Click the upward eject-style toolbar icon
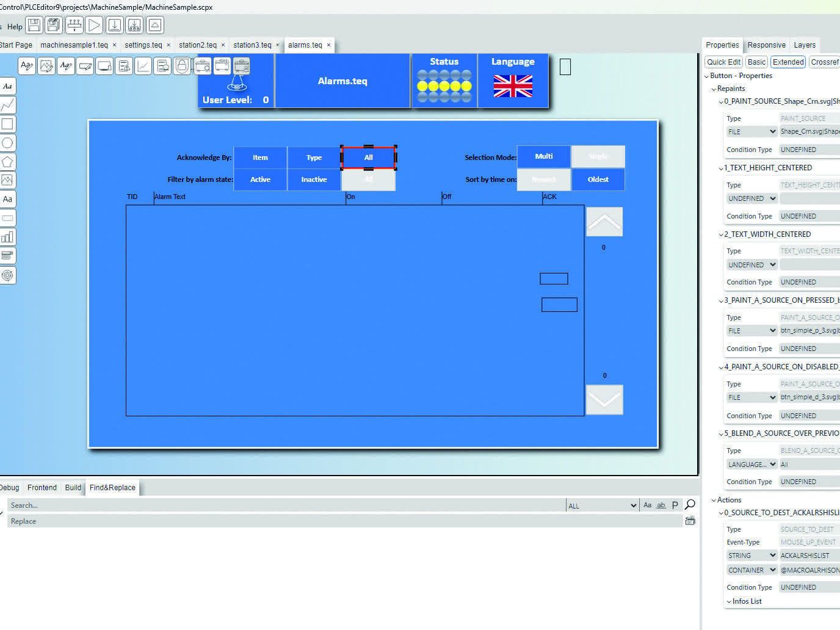The height and width of the screenshot is (630, 840). 154,25
